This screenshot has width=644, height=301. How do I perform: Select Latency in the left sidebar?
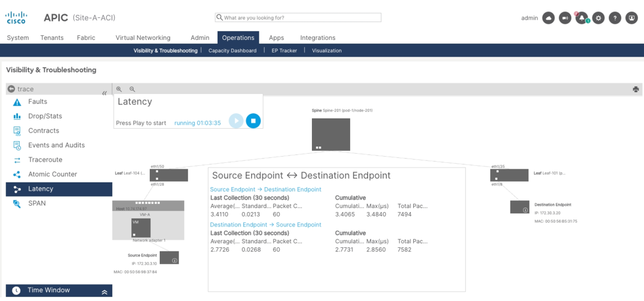[x=58, y=189]
